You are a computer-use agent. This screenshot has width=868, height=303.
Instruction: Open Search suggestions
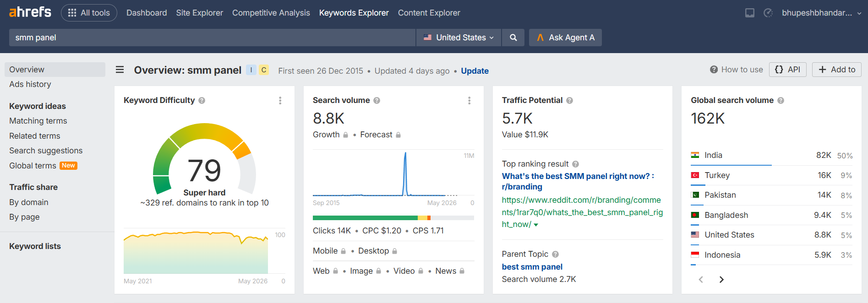46,151
